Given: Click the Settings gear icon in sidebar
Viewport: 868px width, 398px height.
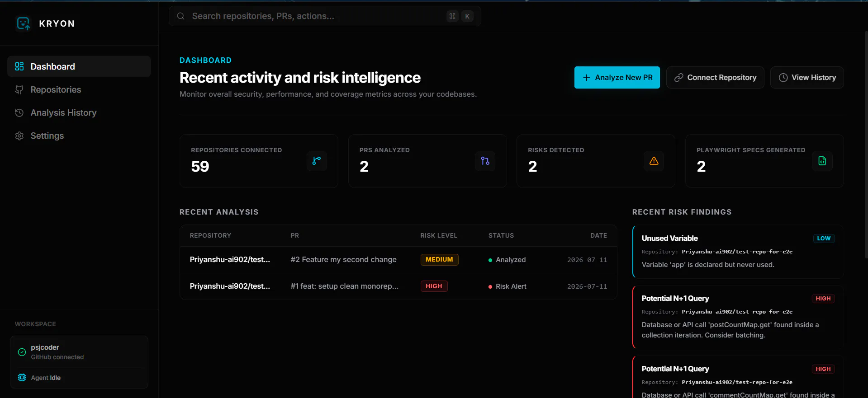Looking at the screenshot, I should pyautogui.click(x=19, y=136).
